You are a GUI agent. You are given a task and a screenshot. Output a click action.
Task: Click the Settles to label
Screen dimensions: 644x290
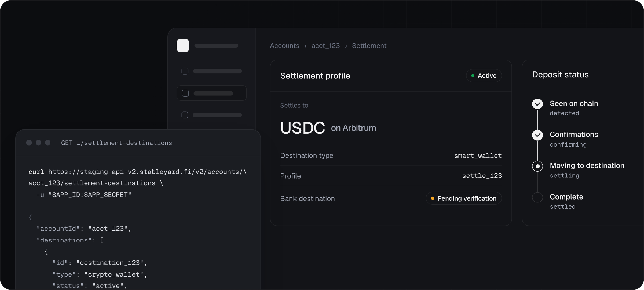point(294,106)
